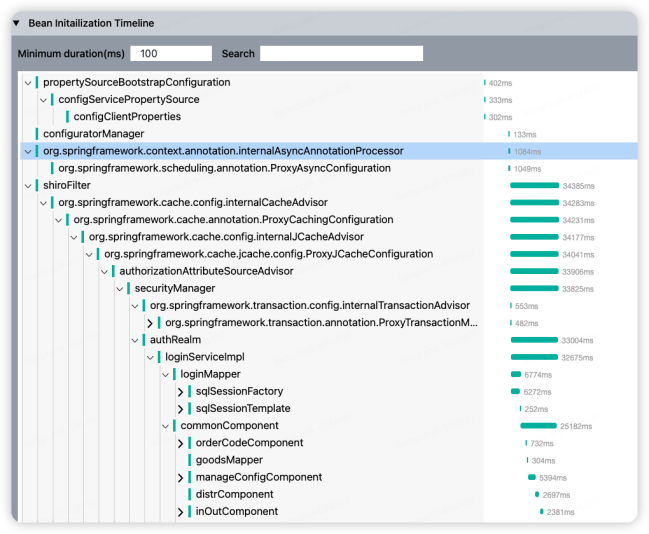Click the 25182ms duration bar
Image resolution: width=649 pixels, height=534 pixels.
[x=538, y=426]
